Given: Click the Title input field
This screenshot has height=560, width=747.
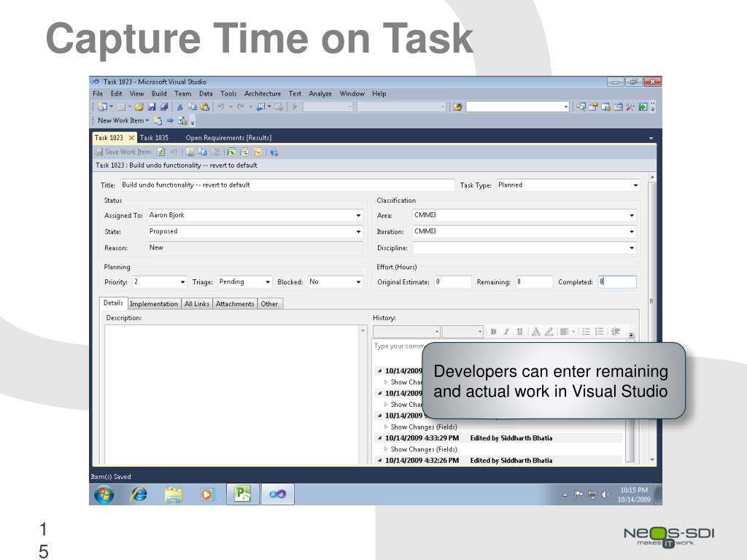Looking at the screenshot, I should (287, 185).
